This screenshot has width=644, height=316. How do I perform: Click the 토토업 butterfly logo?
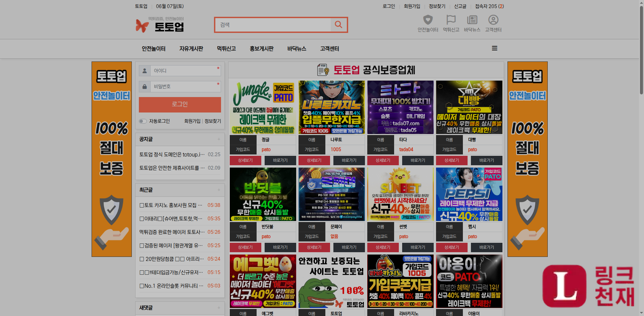click(160, 25)
